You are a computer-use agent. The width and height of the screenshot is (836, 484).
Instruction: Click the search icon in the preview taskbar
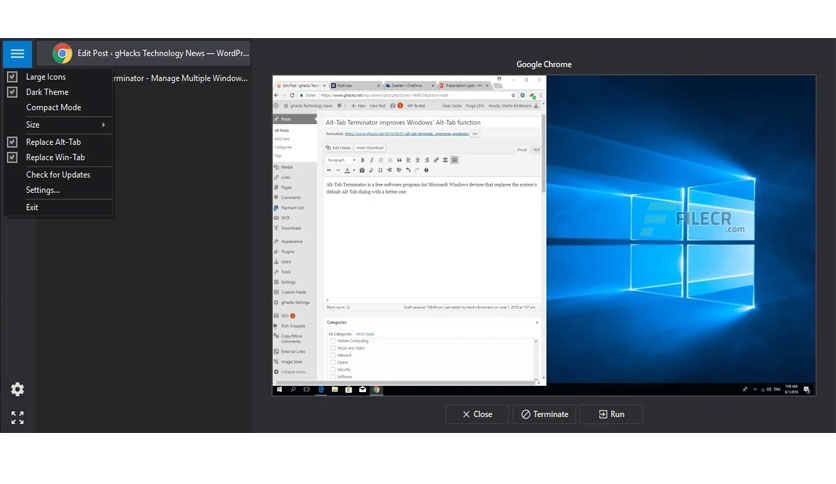[293, 390]
